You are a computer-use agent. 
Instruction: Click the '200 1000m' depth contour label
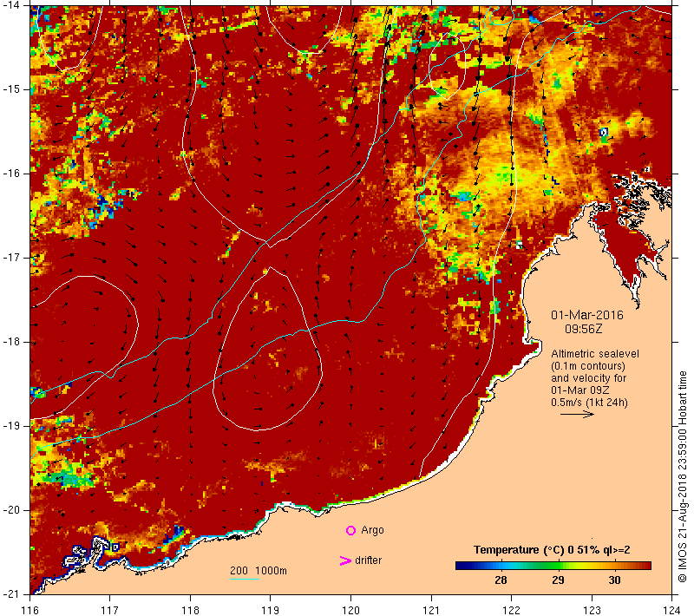pos(258,570)
